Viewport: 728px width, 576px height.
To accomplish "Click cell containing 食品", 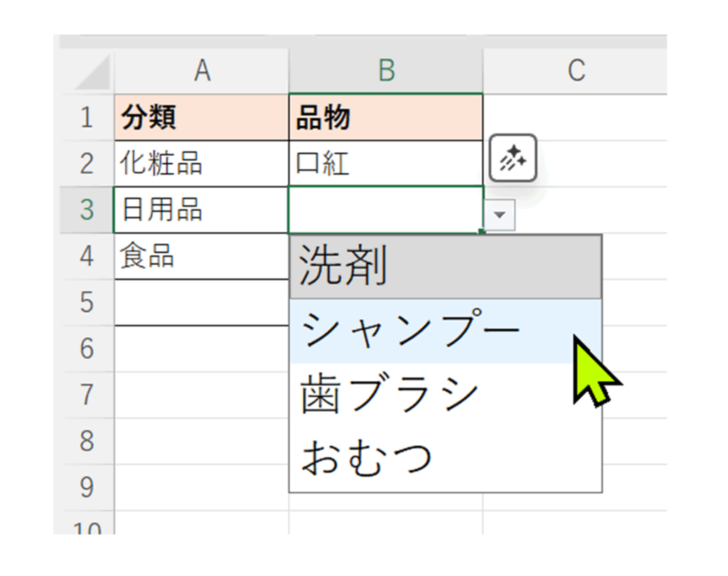I will (x=202, y=256).
